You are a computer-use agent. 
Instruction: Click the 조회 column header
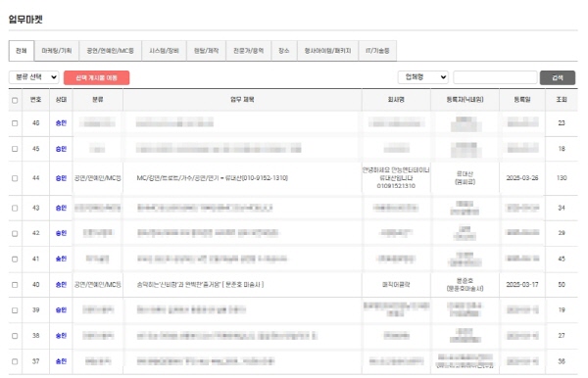pos(562,100)
